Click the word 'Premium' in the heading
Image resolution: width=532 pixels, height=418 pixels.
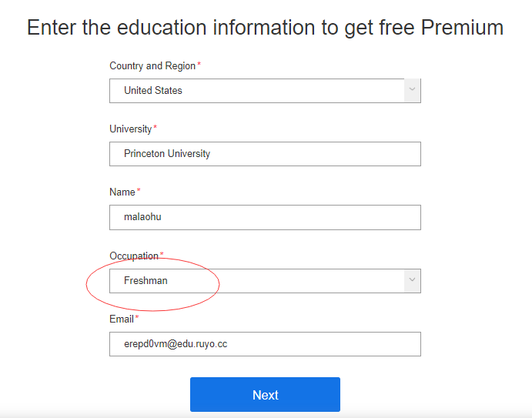pos(462,28)
